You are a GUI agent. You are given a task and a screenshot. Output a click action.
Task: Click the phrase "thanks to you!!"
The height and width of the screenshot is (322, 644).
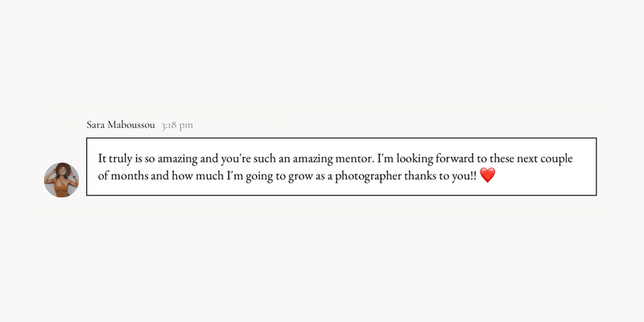click(440, 176)
